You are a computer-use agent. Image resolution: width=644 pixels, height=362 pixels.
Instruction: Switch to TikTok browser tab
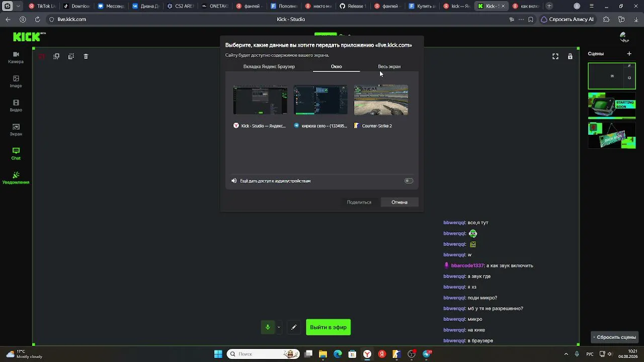pyautogui.click(x=42, y=6)
